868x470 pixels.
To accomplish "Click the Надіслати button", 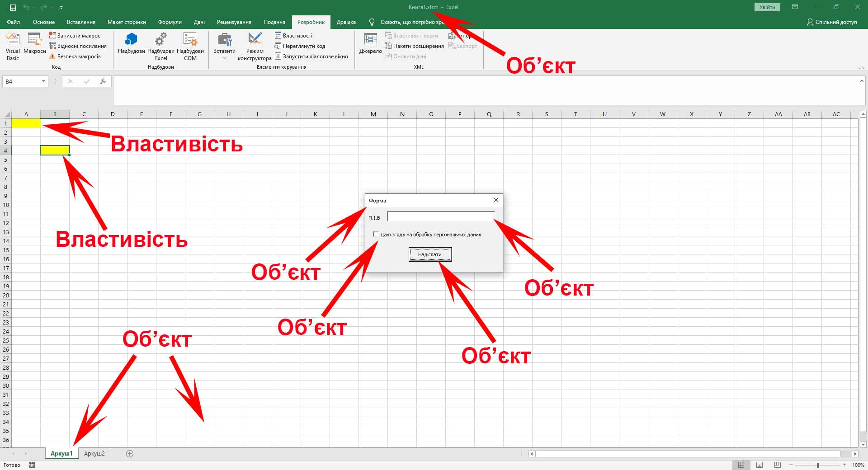I will pos(430,254).
